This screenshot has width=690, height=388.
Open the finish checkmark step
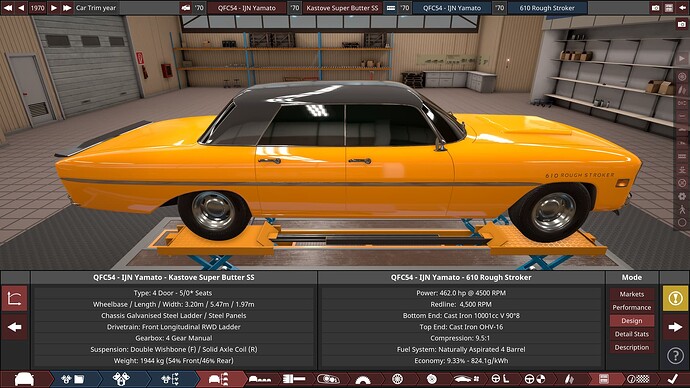[x=672, y=379]
